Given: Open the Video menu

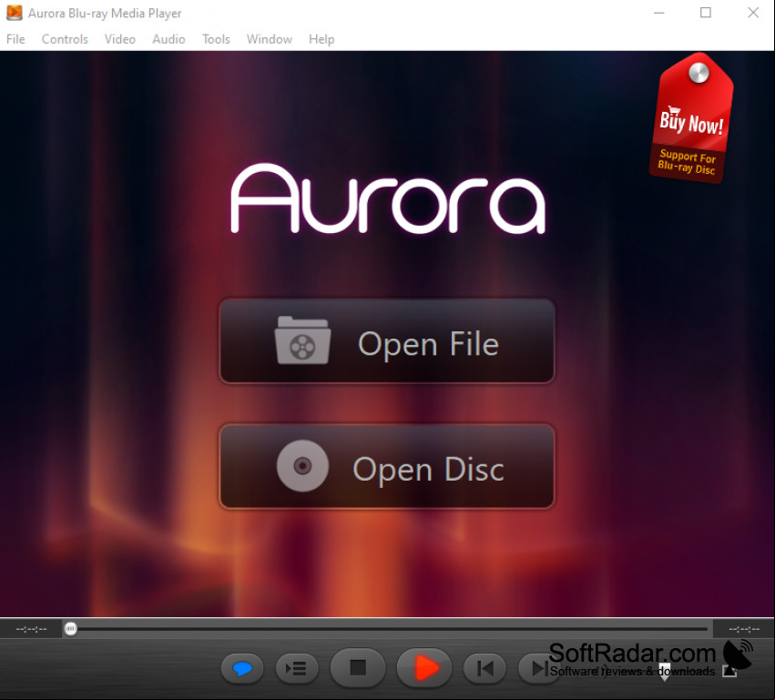Looking at the screenshot, I should click(x=120, y=39).
